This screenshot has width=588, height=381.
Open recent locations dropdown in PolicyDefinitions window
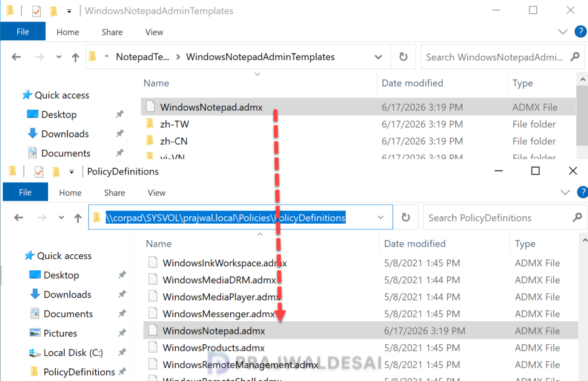click(x=61, y=217)
